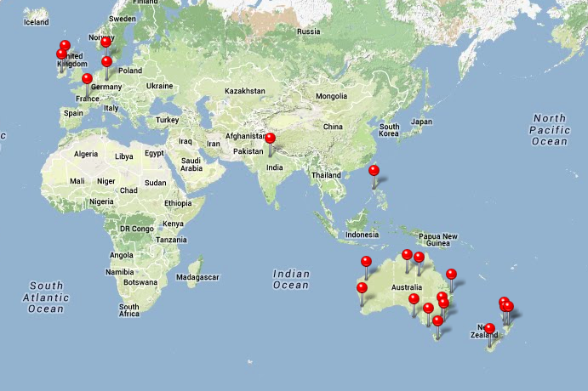Click the Madagascar label on the map
588x391 pixels.
click(x=197, y=277)
